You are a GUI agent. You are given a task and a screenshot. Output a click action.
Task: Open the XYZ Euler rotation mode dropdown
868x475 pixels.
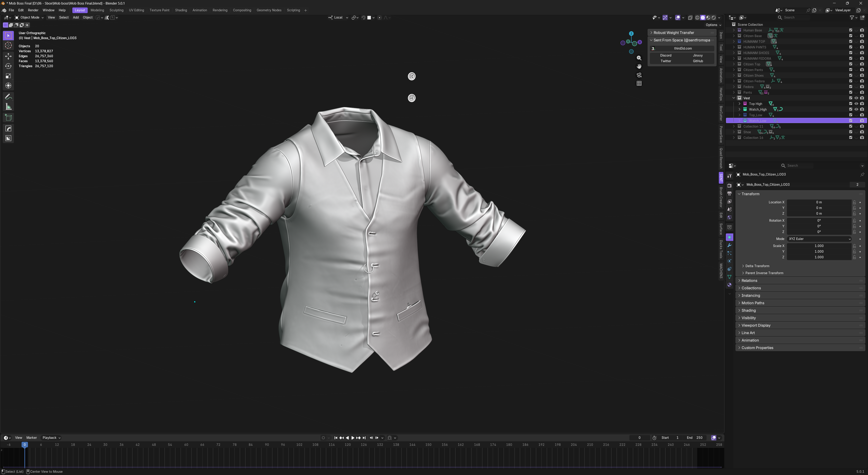tap(819, 239)
